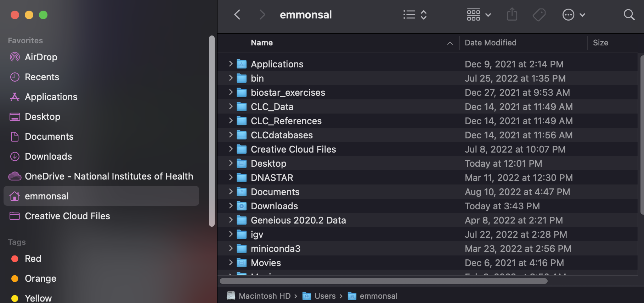Expand the Downloads folder row
The height and width of the screenshot is (303, 644).
click(x=231, y=206)
